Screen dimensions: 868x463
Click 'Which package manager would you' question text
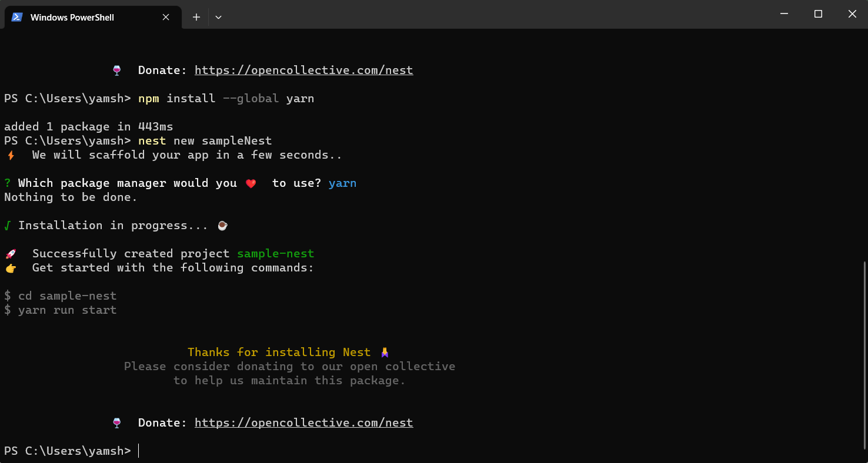128,183
